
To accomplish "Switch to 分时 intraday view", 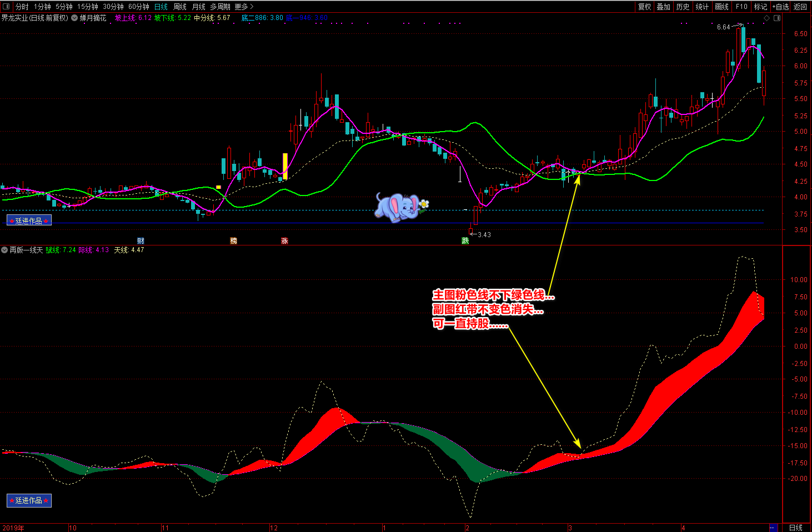I will pyautogui.click(x=22, y=7).
